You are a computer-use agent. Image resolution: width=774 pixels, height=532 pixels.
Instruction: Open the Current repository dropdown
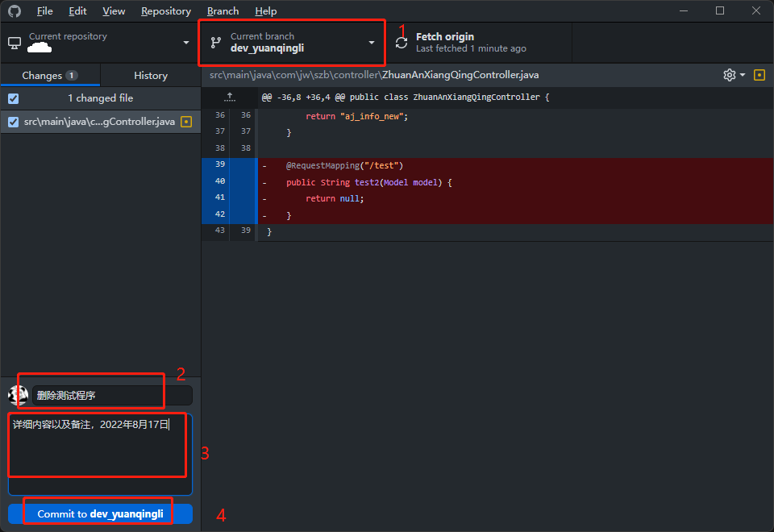click(100, 43)
